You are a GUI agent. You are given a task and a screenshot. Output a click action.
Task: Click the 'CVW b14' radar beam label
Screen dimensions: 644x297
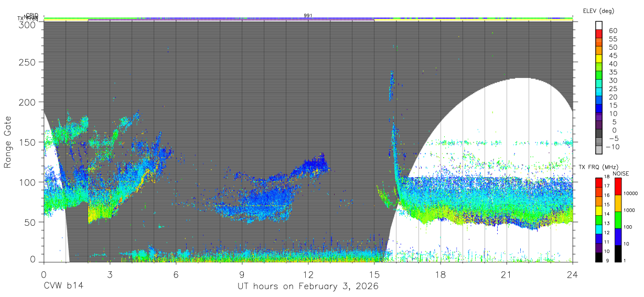63,287
